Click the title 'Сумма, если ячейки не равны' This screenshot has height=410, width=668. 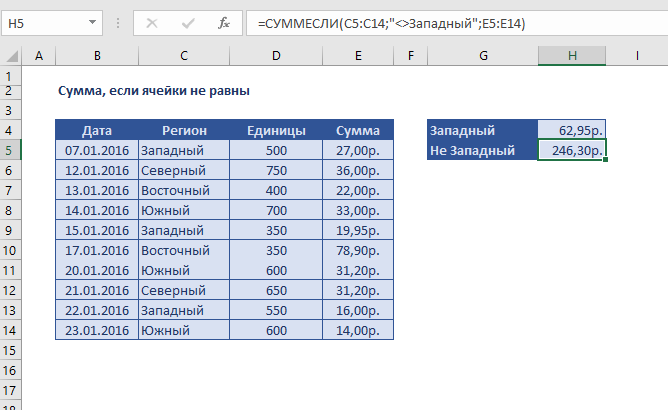coord(154,91)
